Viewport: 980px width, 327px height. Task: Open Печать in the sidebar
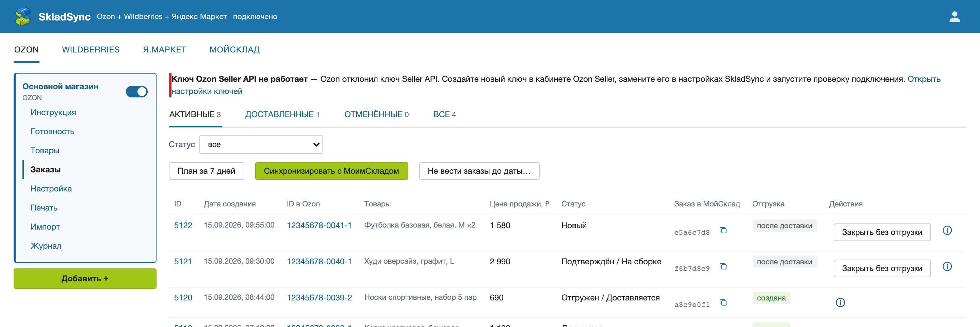[44, 208]
